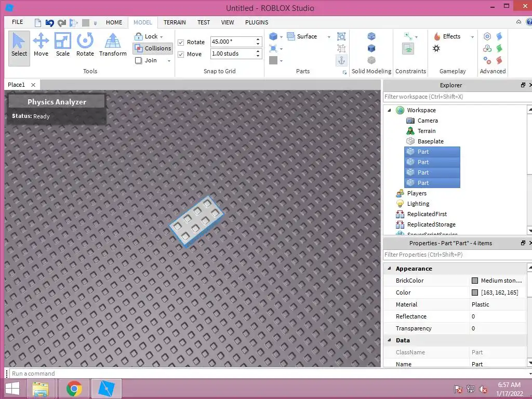Switch to the TEST ribbon tab
The image size is (532, 399).
(204, 22)
